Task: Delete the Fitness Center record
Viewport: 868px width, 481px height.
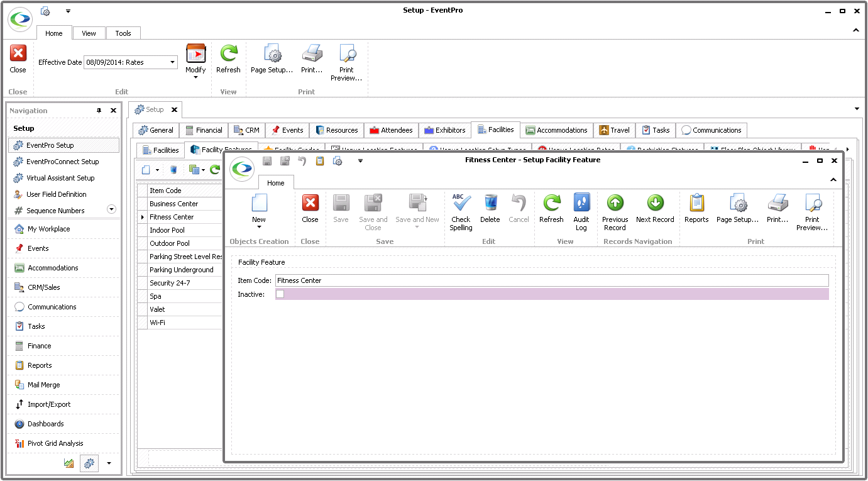Action: point(490,207)
